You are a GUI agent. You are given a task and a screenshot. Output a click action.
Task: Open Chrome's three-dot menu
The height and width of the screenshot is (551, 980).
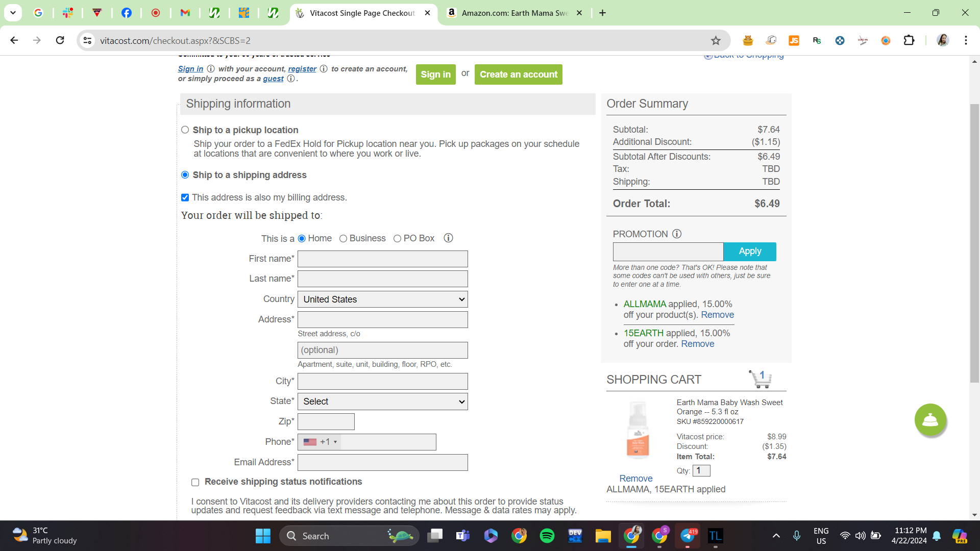966,40
